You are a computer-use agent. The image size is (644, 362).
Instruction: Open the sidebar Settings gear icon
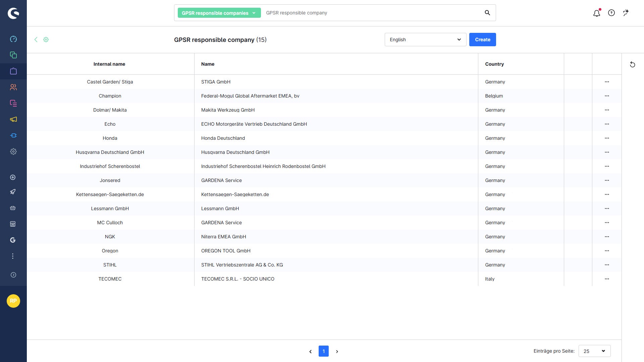[13, 152]
